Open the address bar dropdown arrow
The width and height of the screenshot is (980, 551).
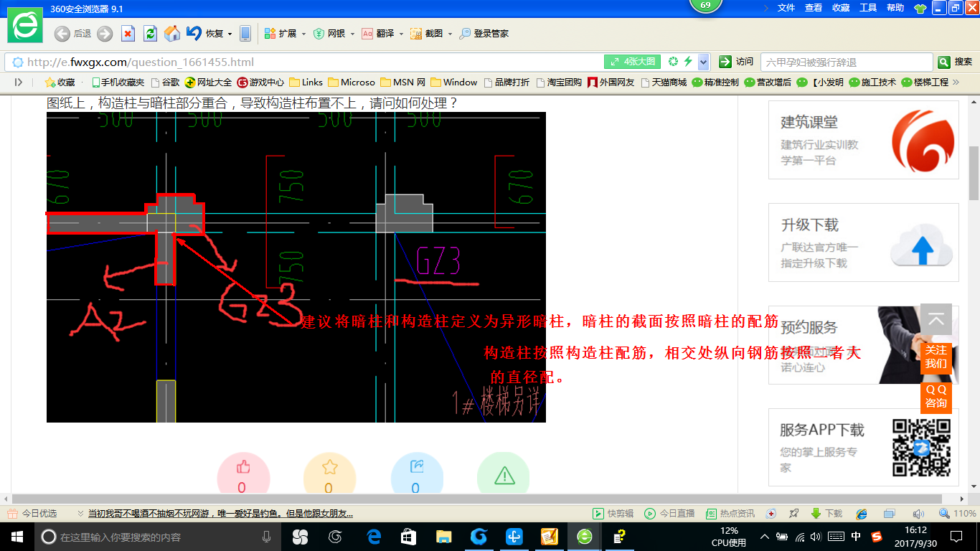704,62
